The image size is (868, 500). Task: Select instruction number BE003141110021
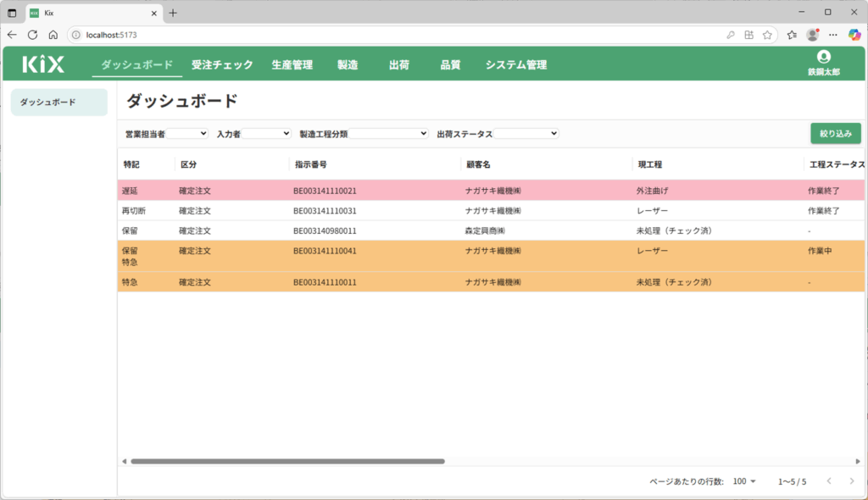(325, 191)
